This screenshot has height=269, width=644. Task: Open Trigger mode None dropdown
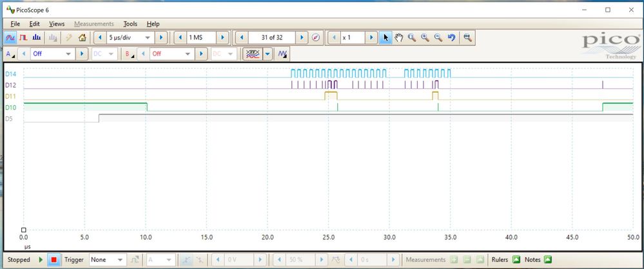click(120, 259)
